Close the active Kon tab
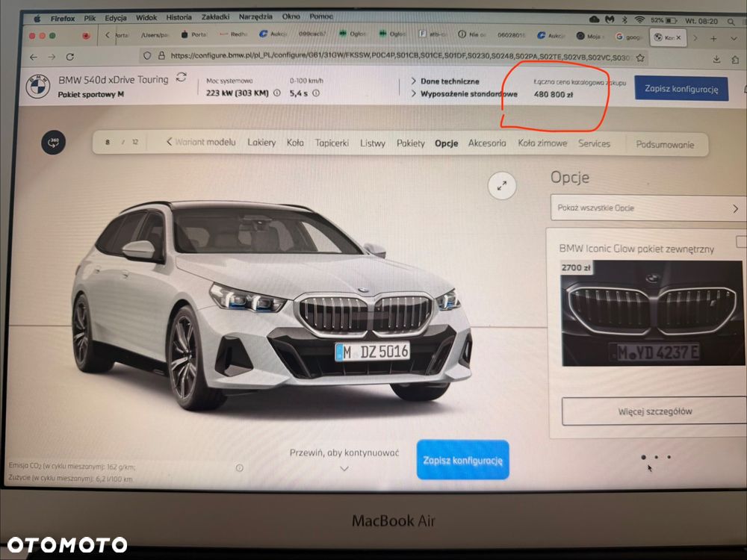This screenshot has width=747, height=560. [678, 37]
